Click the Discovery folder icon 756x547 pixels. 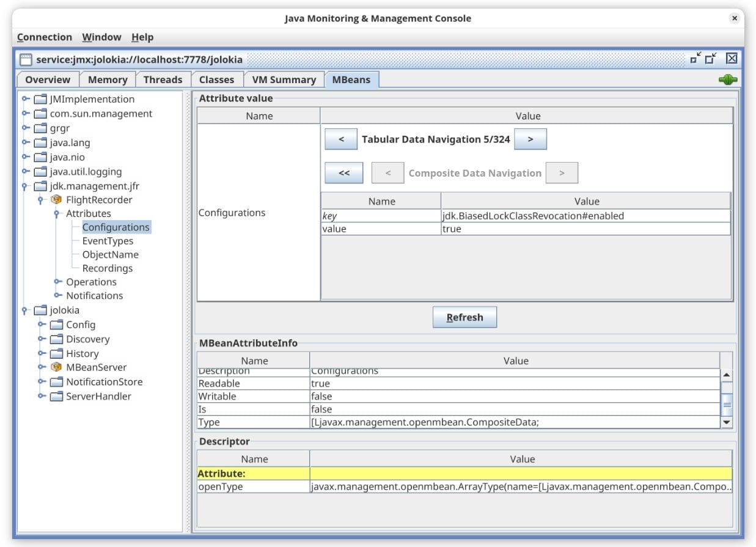point(56,339)
